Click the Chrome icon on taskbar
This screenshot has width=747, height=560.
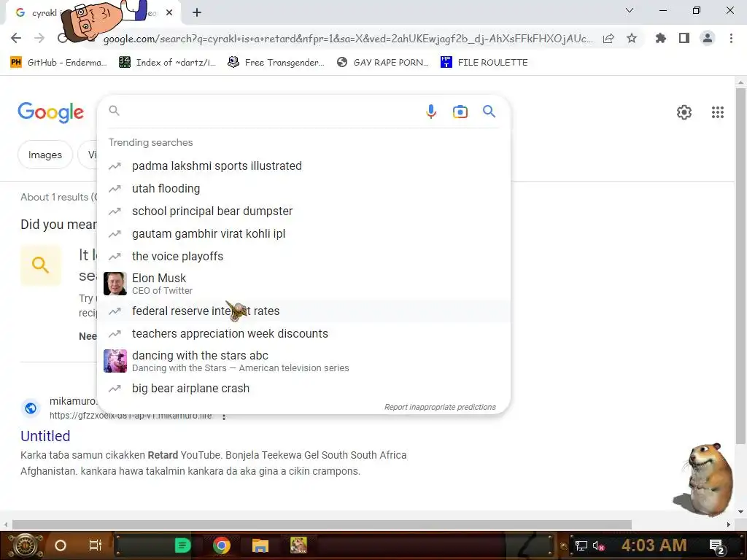click(222, 545)
